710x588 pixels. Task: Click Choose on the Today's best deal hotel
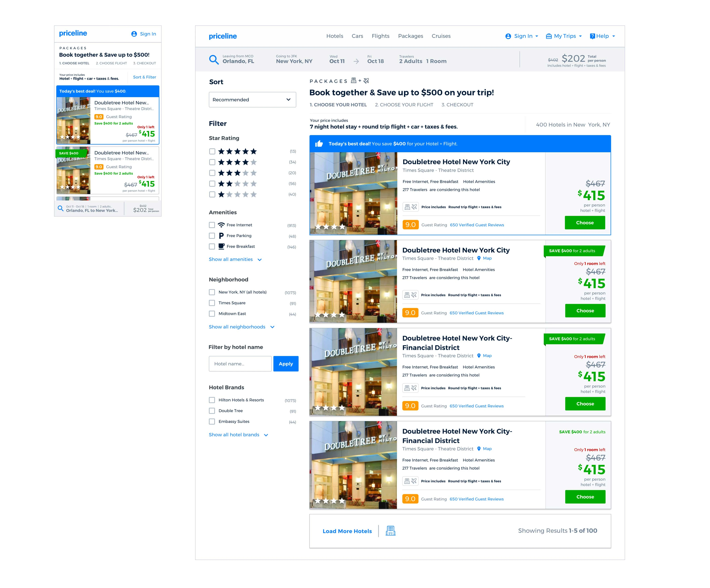585,223
